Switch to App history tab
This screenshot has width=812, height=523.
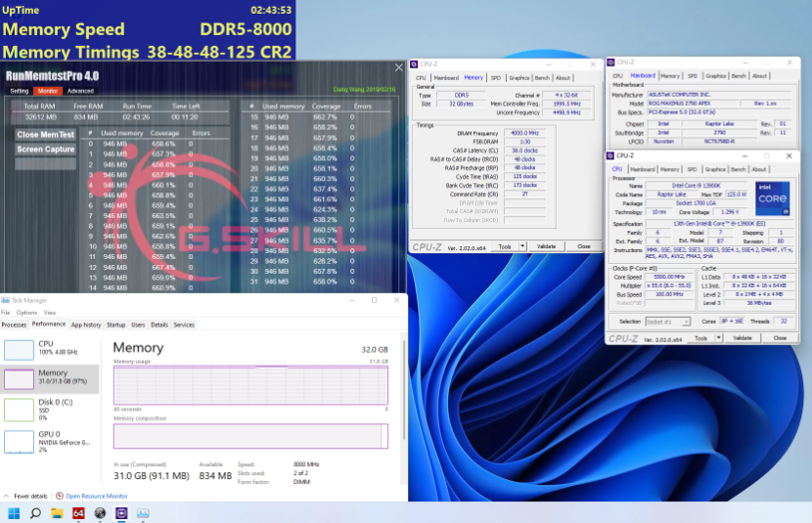[x=86, y=325]
